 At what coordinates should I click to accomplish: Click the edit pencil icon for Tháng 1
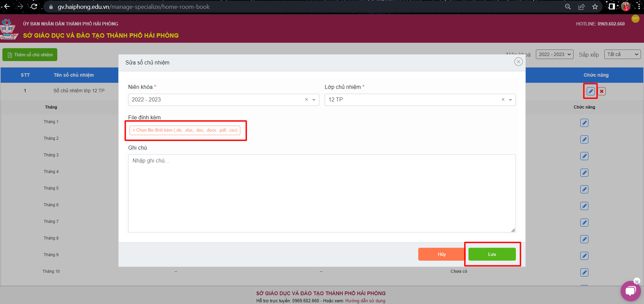[x=584, y=123]
